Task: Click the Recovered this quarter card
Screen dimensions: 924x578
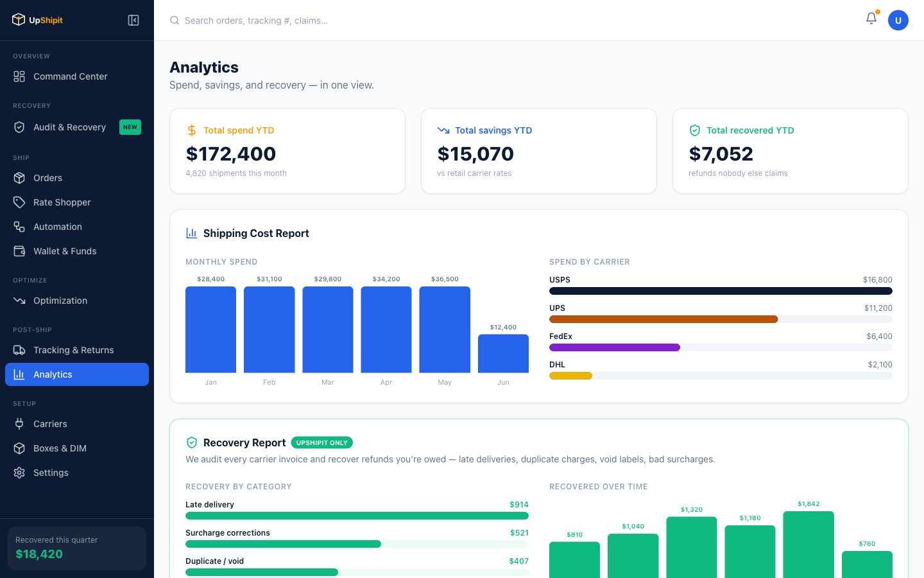Action: click(x=77, y=548)
